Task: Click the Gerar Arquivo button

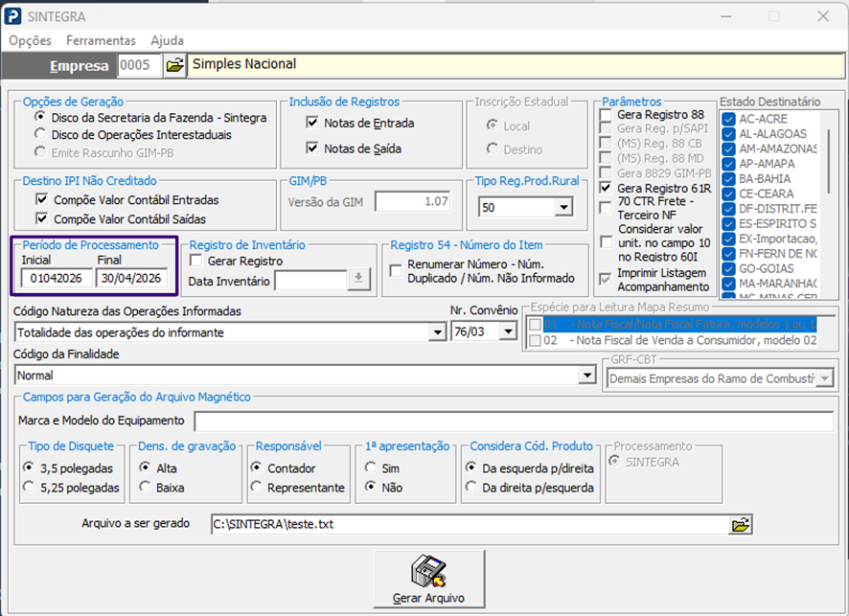Action: click(429, 580)
